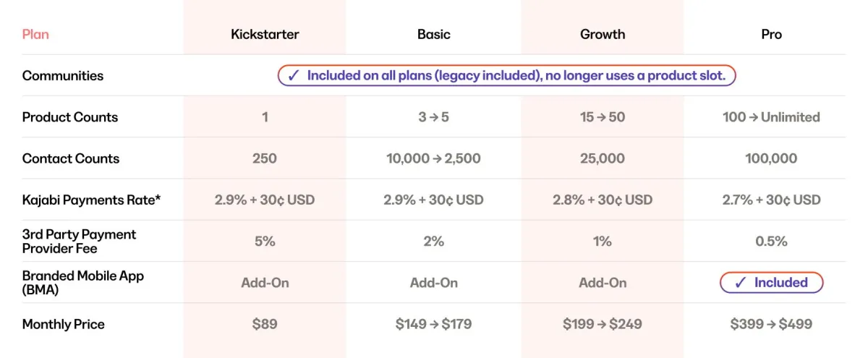Click the Branded Mobile App (BMA) label
The width and height of the screenshot is (868, 358).
pos(83,283)
